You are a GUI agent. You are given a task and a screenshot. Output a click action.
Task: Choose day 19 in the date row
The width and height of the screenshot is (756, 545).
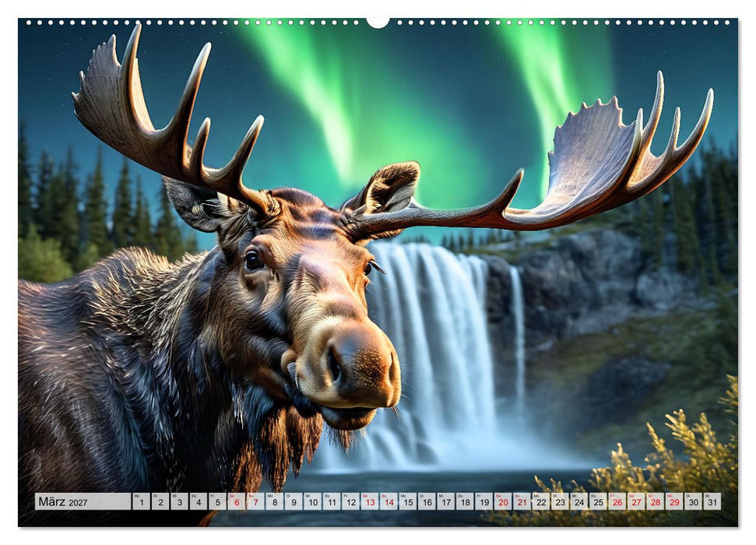(484, 501)
